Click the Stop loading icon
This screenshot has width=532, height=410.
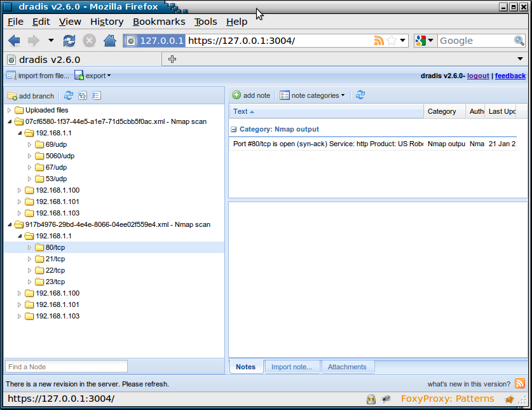click(89, 41)
